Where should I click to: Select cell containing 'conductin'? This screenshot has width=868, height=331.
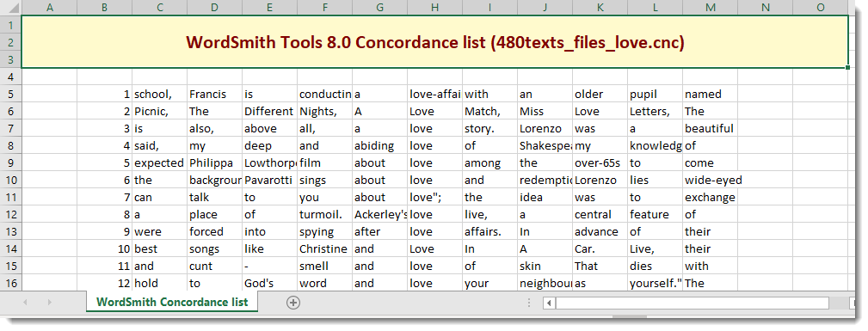(325, 94)
